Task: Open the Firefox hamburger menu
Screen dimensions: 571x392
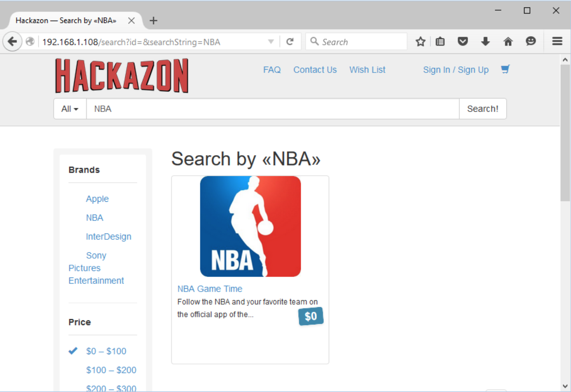Action: 557,41
